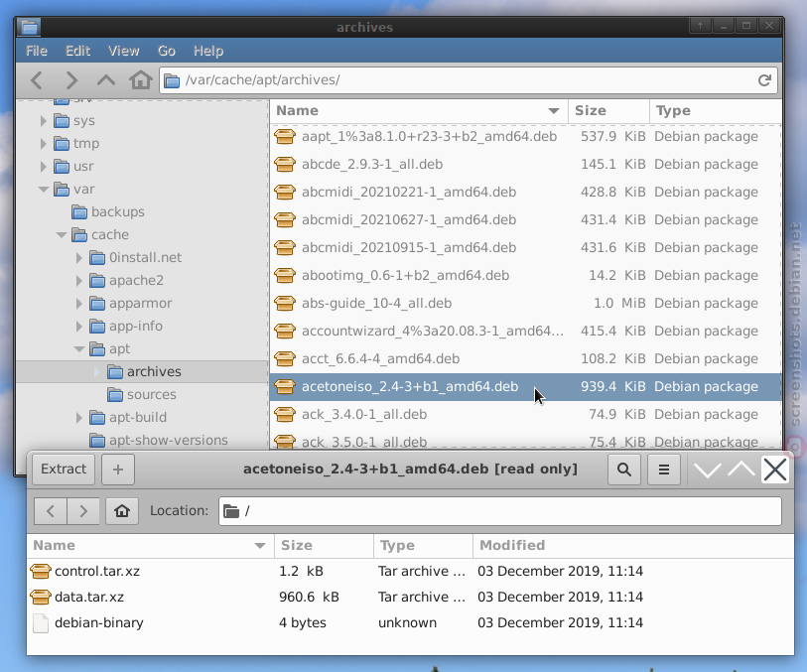The width and height of the screenshot is (807, 672).
Task: Close the archive manager window
Action: 775,470
